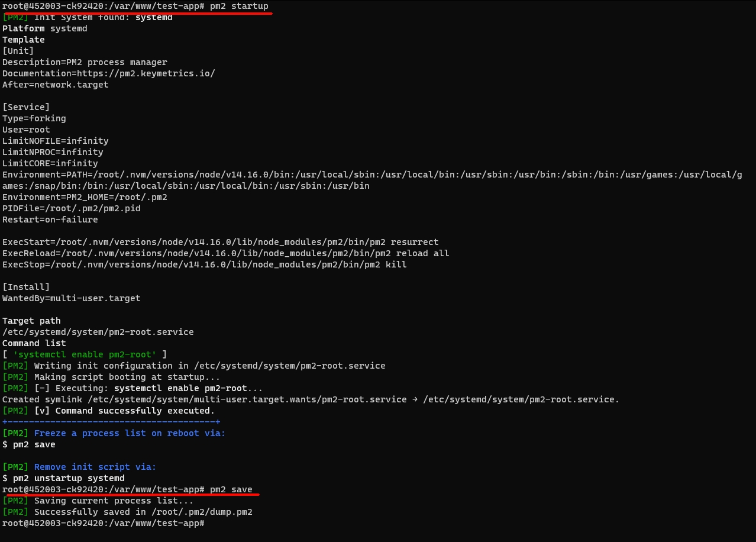756x542 pixels.
Task: Click the PIDFile=/root/.pm2/pm2.pid line
Action: [72, 208]
